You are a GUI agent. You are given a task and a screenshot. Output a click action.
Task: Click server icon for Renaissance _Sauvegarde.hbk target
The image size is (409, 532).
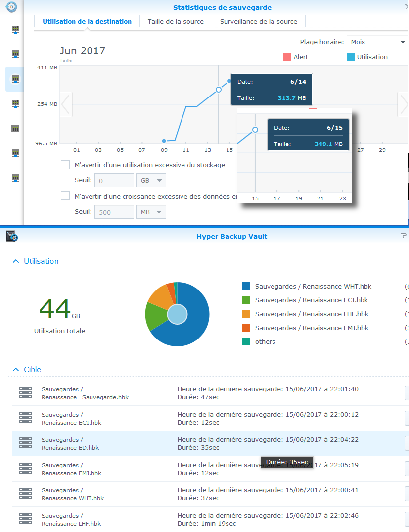point(25,392)
